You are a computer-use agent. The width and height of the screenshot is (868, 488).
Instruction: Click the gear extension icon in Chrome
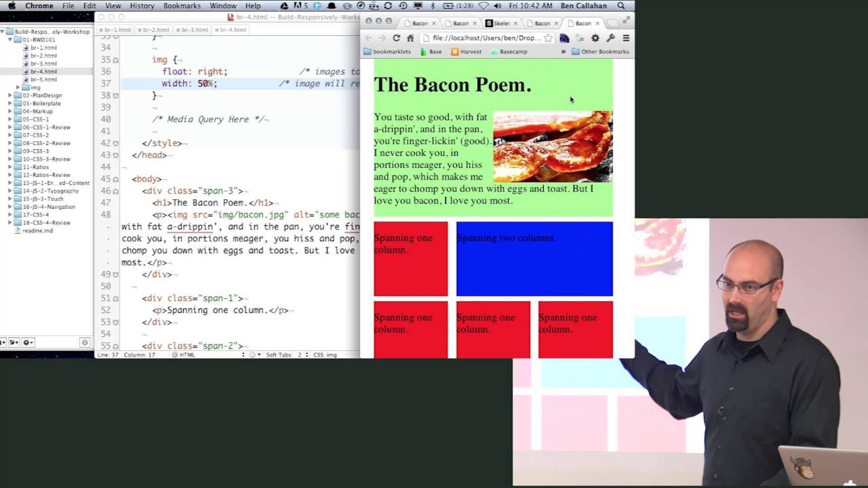(595, 38)
